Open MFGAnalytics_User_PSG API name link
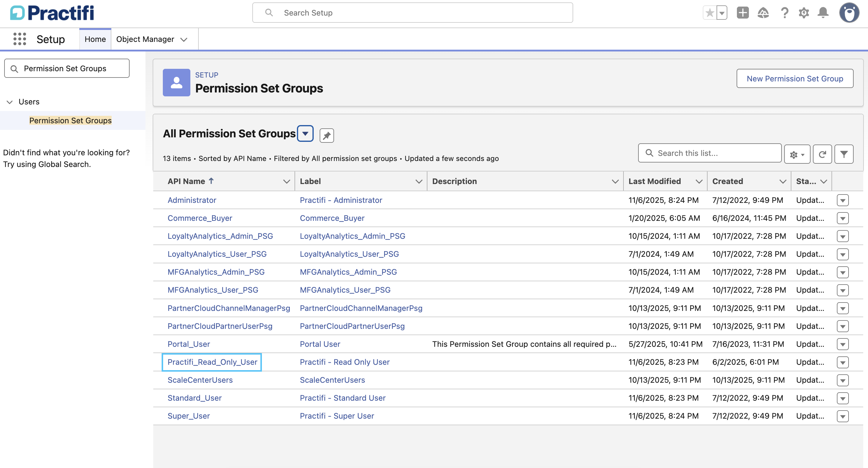This screenshot has height=468, width=868. (x=213, y=290)
